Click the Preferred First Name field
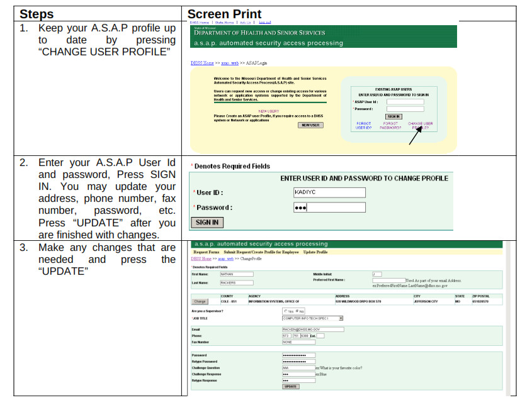The image size is (532, 405). (x=389, y=280)
